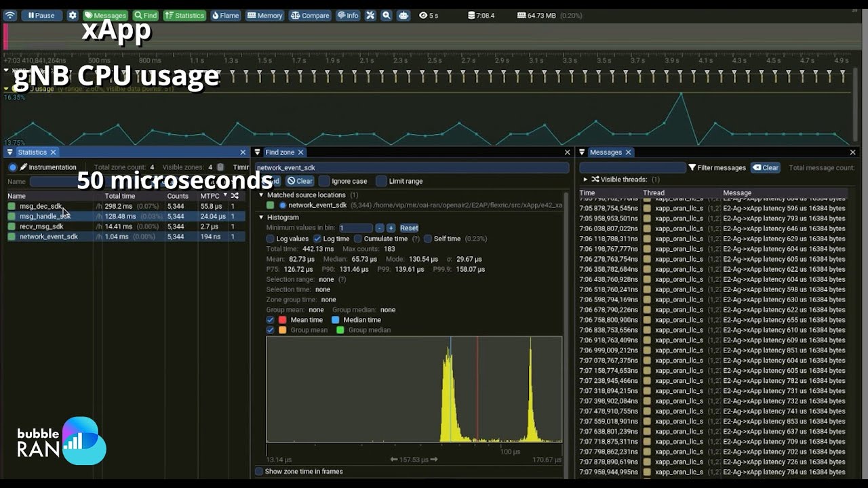Close the Statistics tab with its X
Image resolution: width=868 pixels, height=488 pixels.
coord(53,152)
